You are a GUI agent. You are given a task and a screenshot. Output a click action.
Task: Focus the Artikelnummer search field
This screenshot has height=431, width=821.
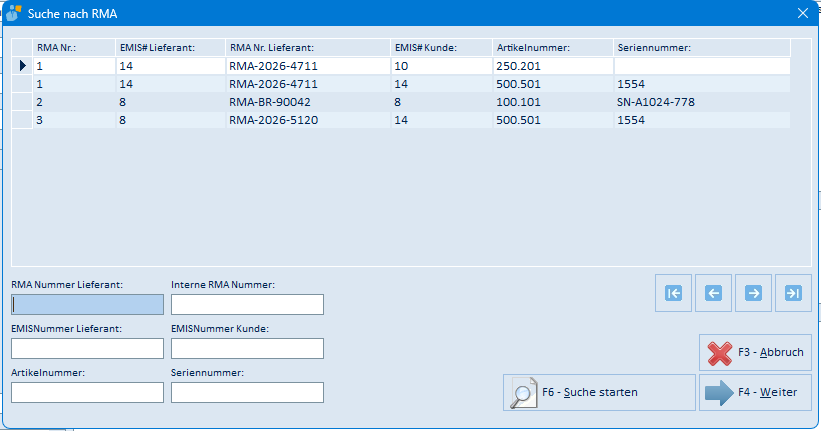point(87,392)
